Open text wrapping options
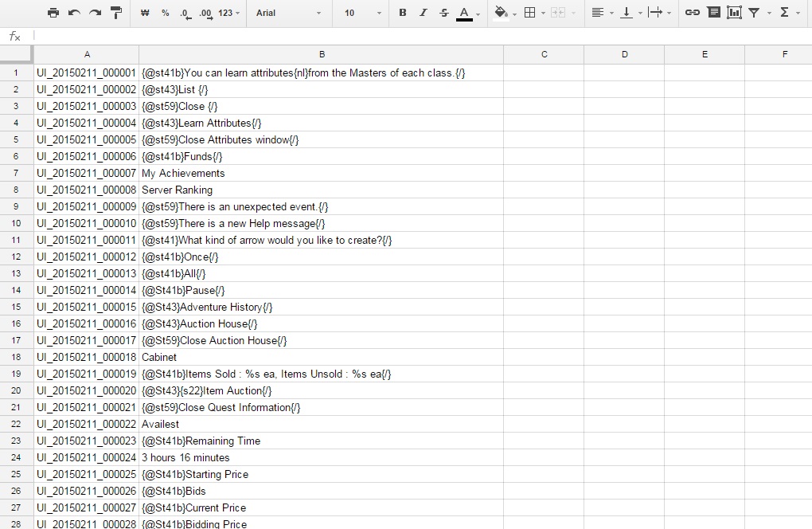This screenshot has height=529, width=812. 655,13
